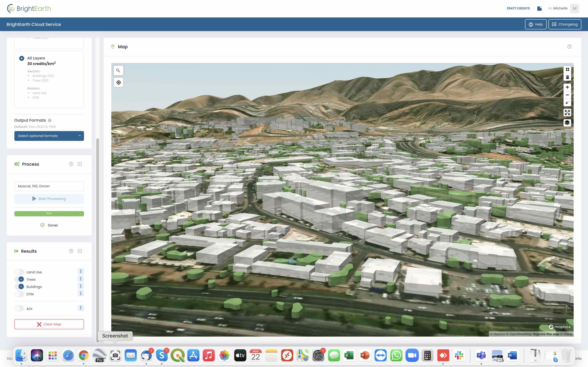Viewport: 588px width, 367px height.
Task: Open the Improve this map link
Action: pyautogui.click(x=546, y=334)
